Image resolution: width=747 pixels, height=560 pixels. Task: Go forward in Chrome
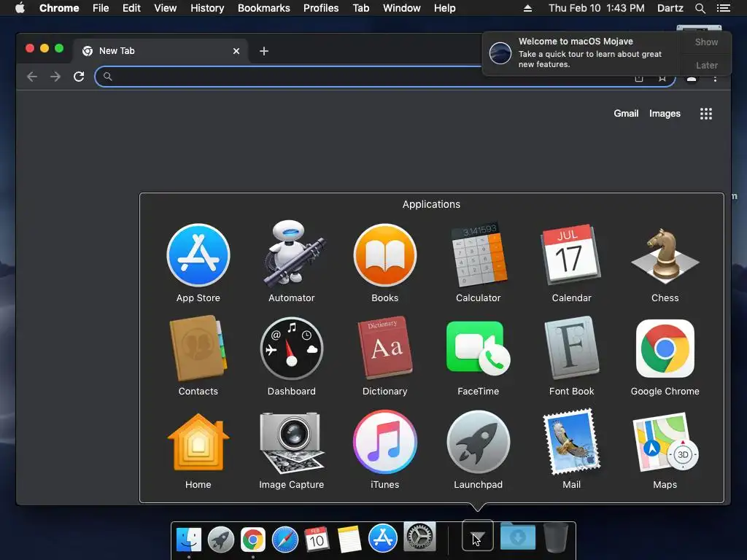55,77
